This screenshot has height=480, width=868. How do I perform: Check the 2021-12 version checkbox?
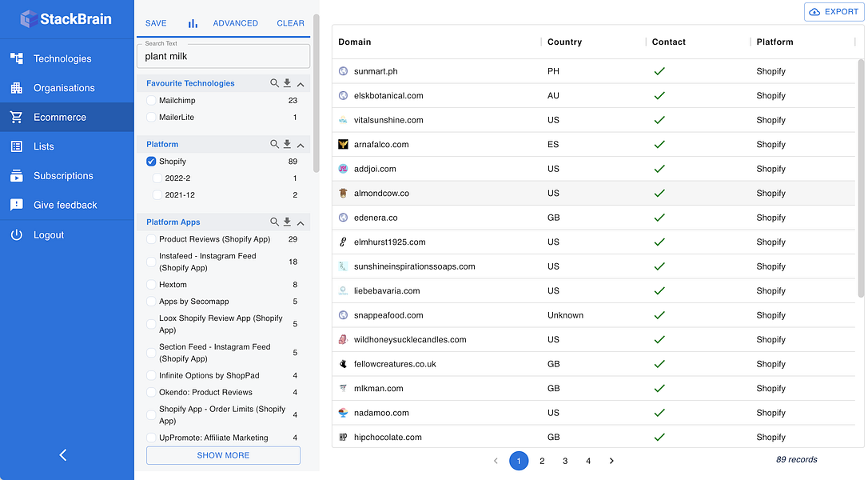(157, 194)
